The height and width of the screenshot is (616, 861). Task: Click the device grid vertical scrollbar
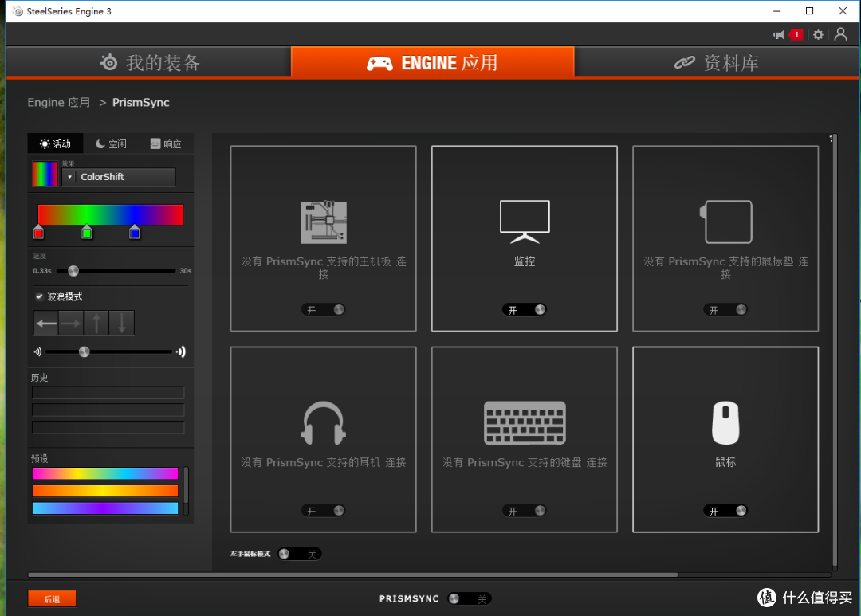point(835,351)
